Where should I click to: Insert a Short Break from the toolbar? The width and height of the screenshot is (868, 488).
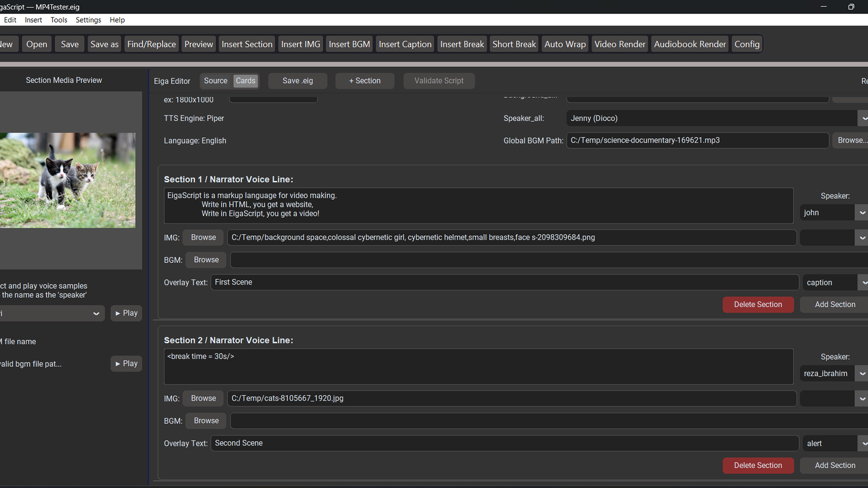click(514, 44)
